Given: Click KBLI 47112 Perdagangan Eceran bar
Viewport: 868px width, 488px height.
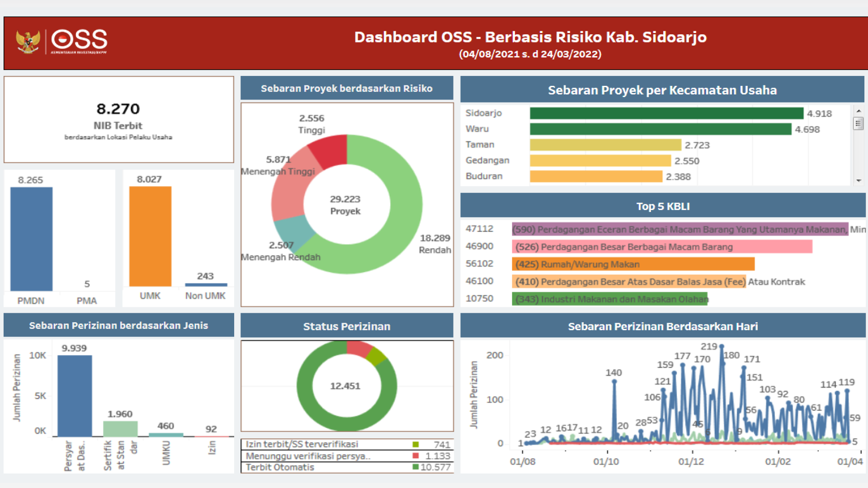Looking at the screenshot, I should (679, 230).
